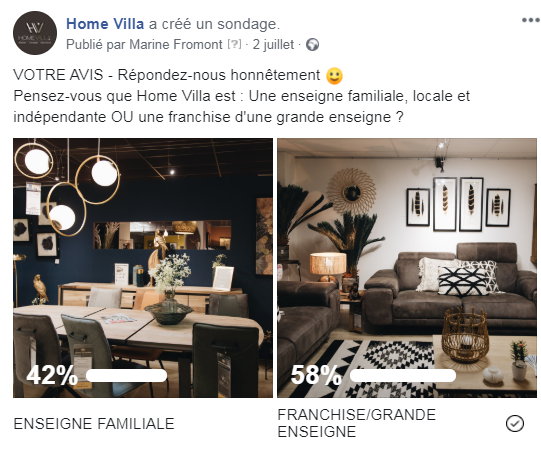Click the 2 juillet post date
The image size is (541, 452).
[x=273, y=45]
